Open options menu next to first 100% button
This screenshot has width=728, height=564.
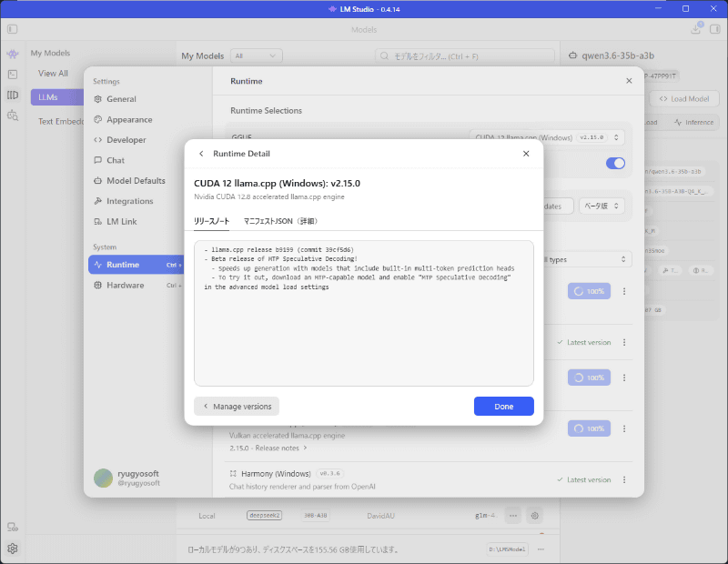tap(624, 291)
